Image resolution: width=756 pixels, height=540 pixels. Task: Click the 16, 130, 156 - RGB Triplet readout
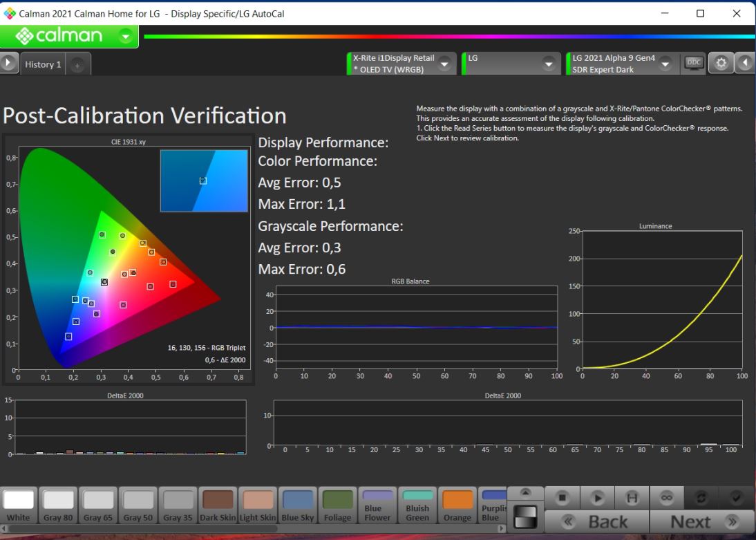click(207, 348)
